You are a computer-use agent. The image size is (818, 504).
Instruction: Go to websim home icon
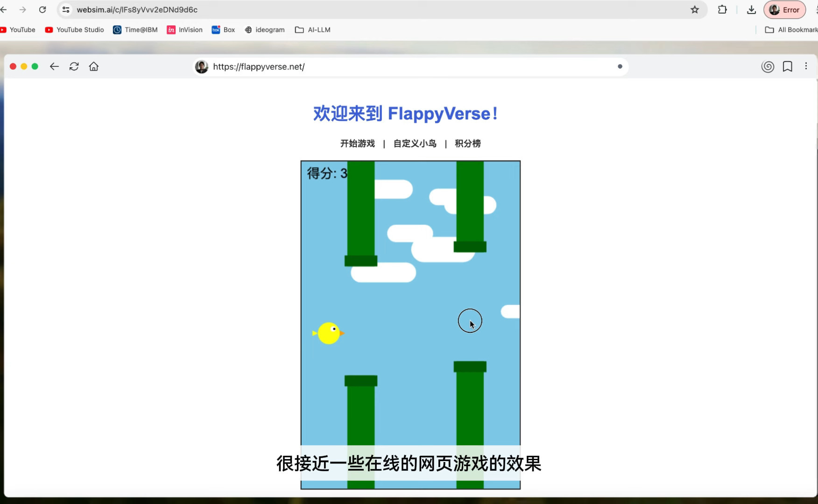click(94, 67)
